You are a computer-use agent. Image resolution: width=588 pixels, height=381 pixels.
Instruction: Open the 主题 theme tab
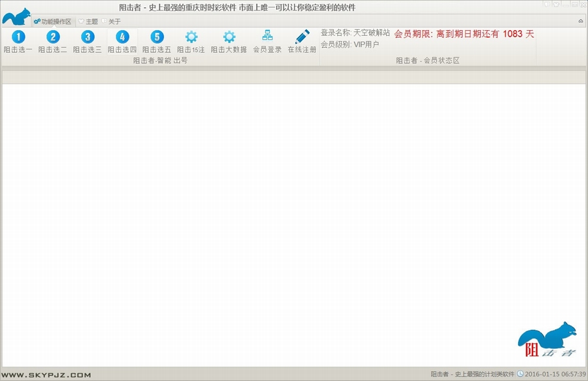88,22
